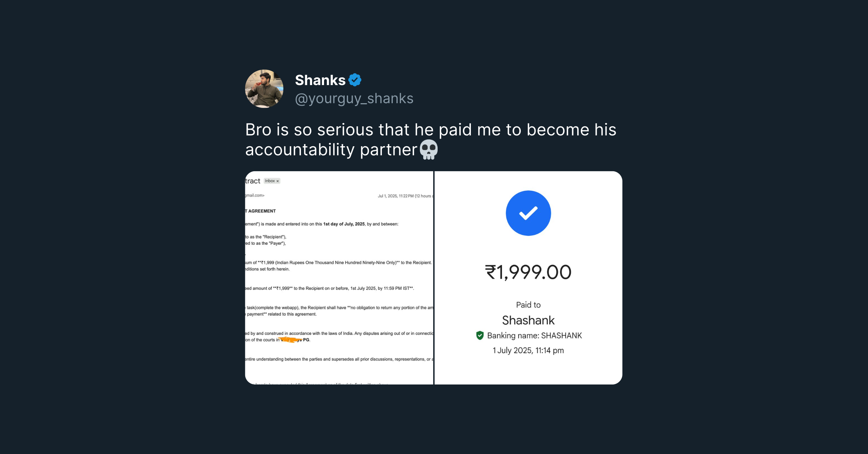The width and height of the screenshot is (868, 454).
Task: Click the ₹1,999.00 payment amount
Action: [528, 272]
